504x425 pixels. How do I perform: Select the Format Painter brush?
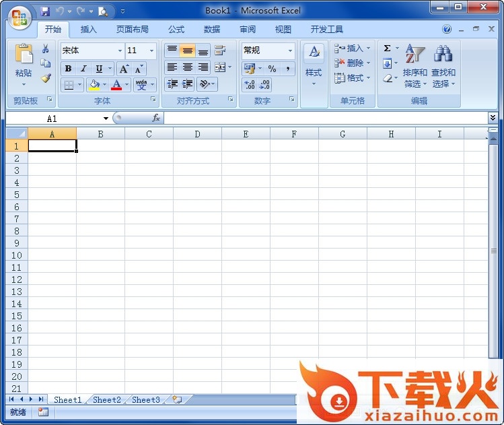[46, 78]
